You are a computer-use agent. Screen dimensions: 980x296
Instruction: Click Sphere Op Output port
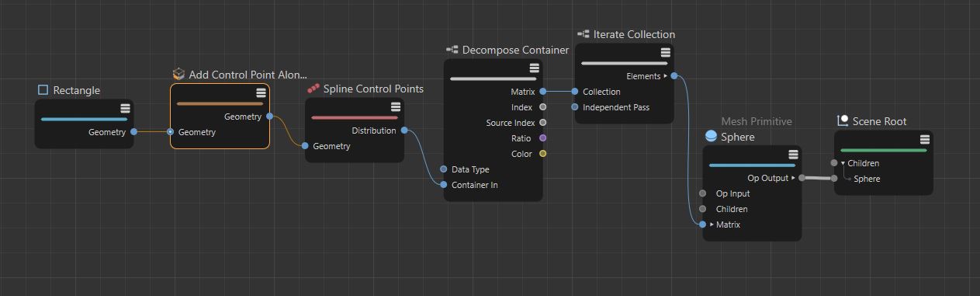[x=802, y=178]
